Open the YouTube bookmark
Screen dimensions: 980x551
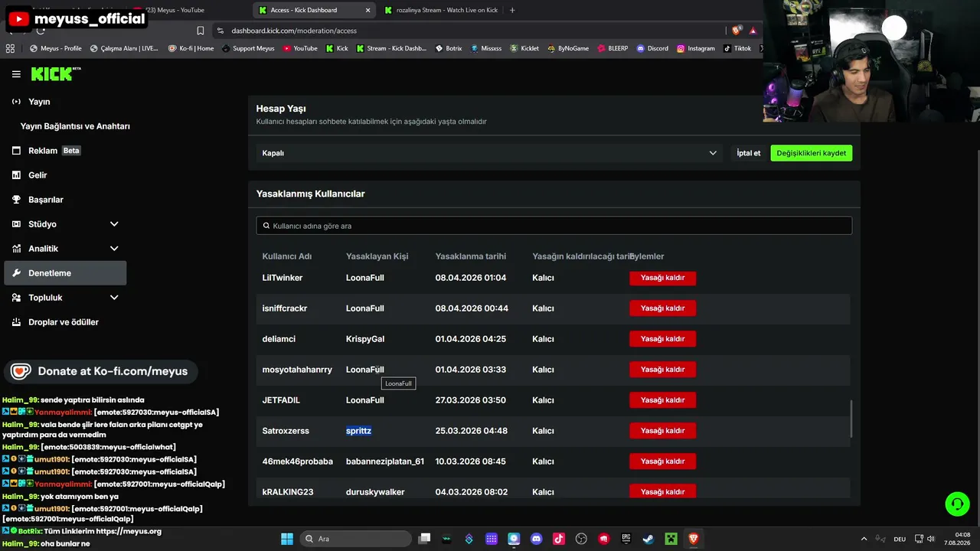pos(300,48)
